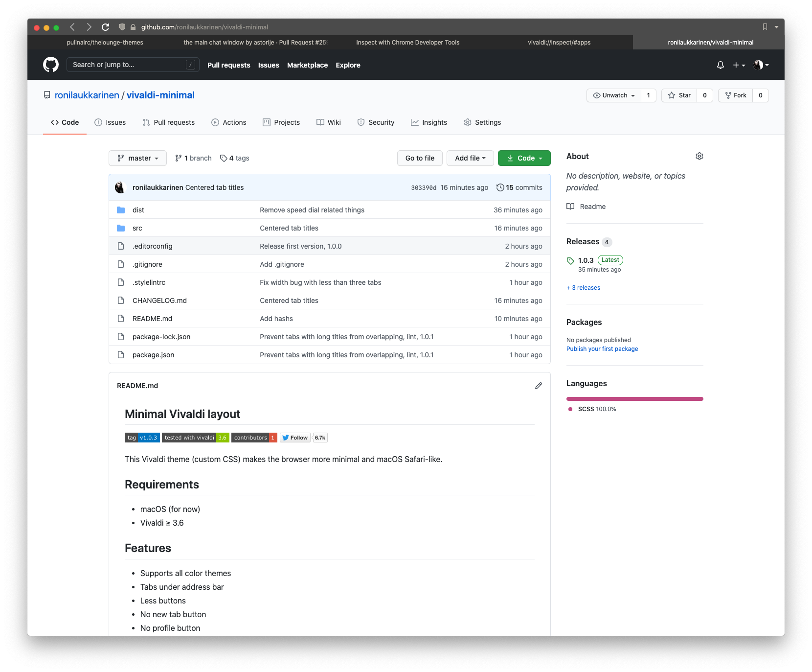Open the Security tab
Screen dimensions: 812x672
pos(376,122)
